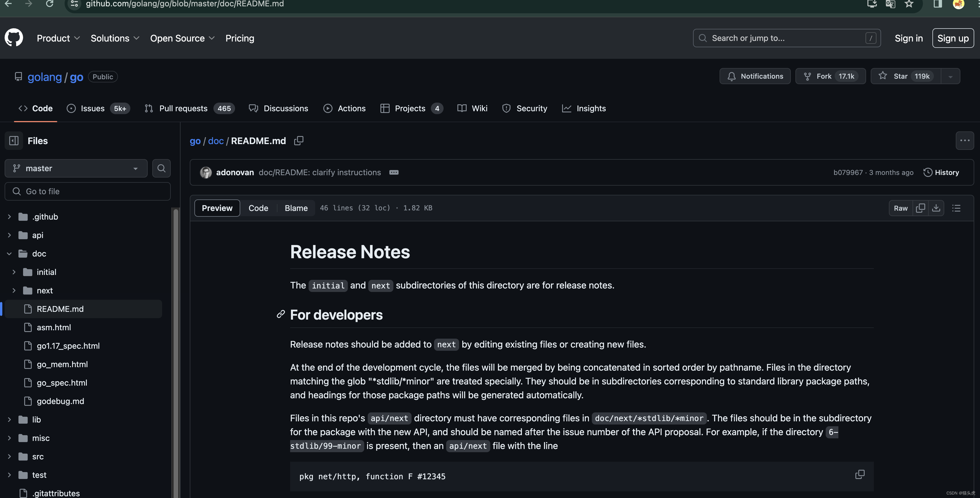Bookmark this page with the star icon
980x498 pixels.
click(909, 4)
